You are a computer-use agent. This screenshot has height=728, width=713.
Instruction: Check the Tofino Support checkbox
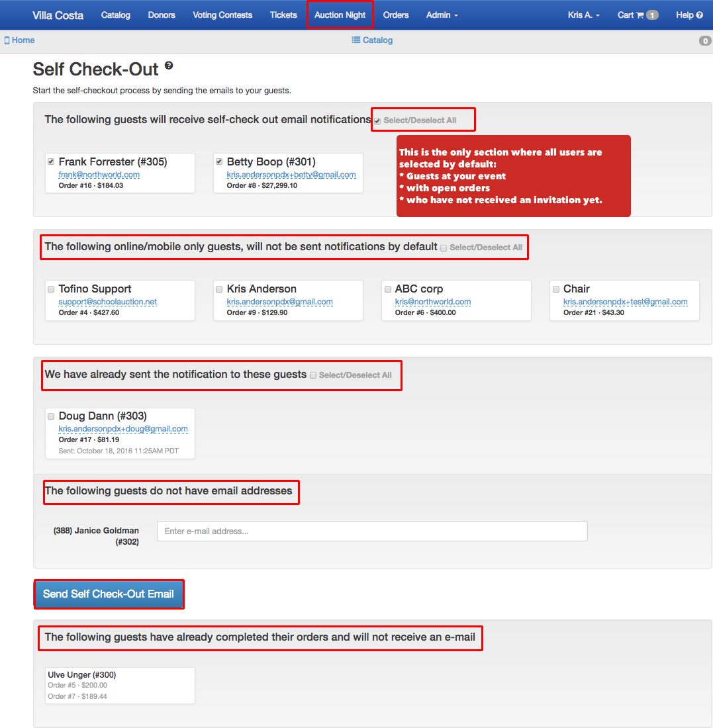tap(51, 289)
